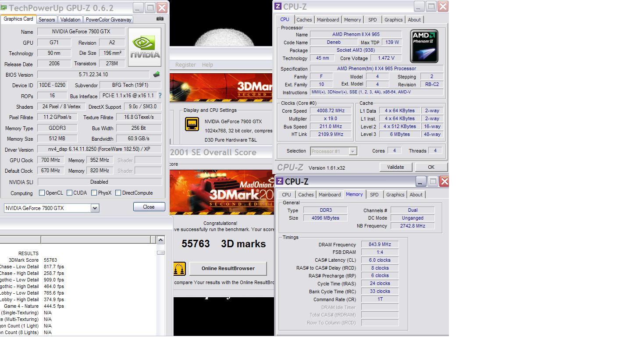This screenshot has width=644, height=363.
Task: Click the NVIDIA logo in GPU-Z
Action: (x=145, y=47)
